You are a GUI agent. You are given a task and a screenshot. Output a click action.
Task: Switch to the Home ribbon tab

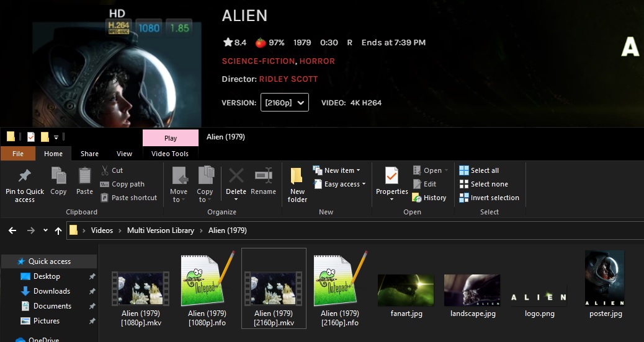(53, 154)
